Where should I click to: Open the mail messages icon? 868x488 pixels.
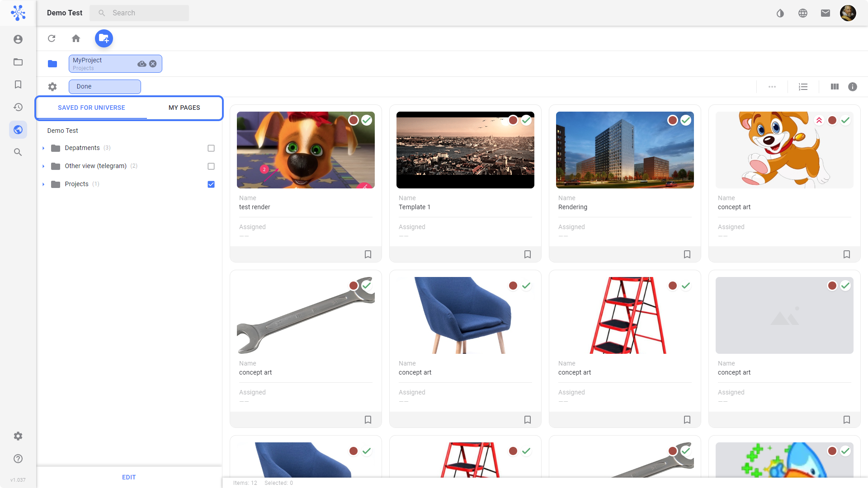tap(826, 13)
